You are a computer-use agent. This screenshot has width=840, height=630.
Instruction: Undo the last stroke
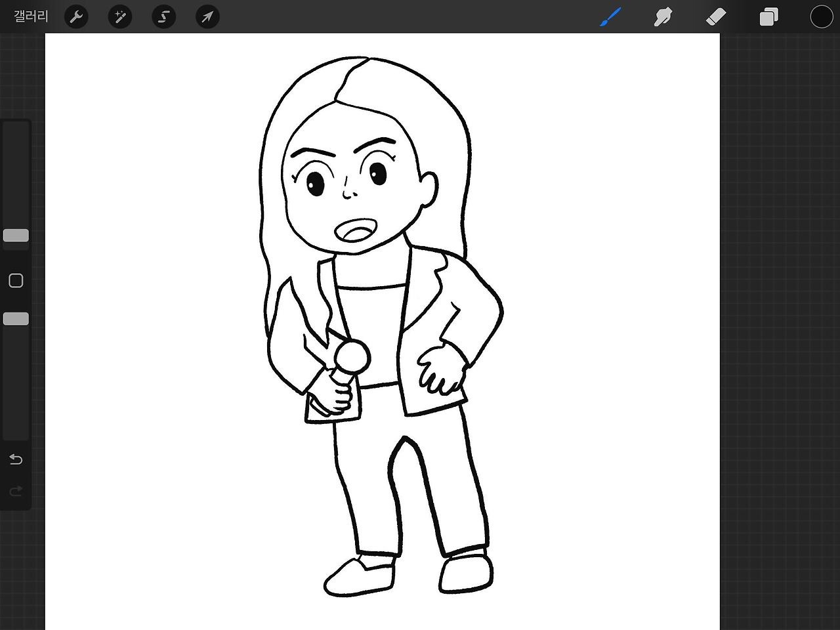pyautogui.click(x=16, y=459)
